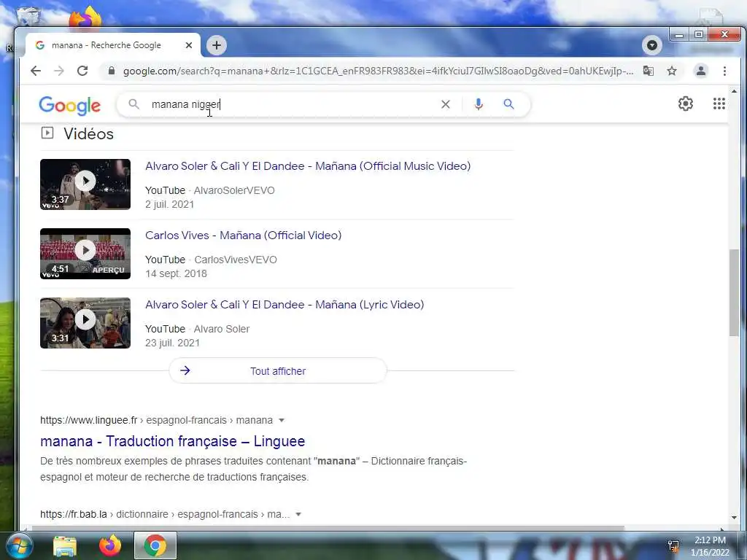The image size is (747, 560).
Task: Click the scrollbar down arrow
Action: pyautogui.click(x=734, y=518)
